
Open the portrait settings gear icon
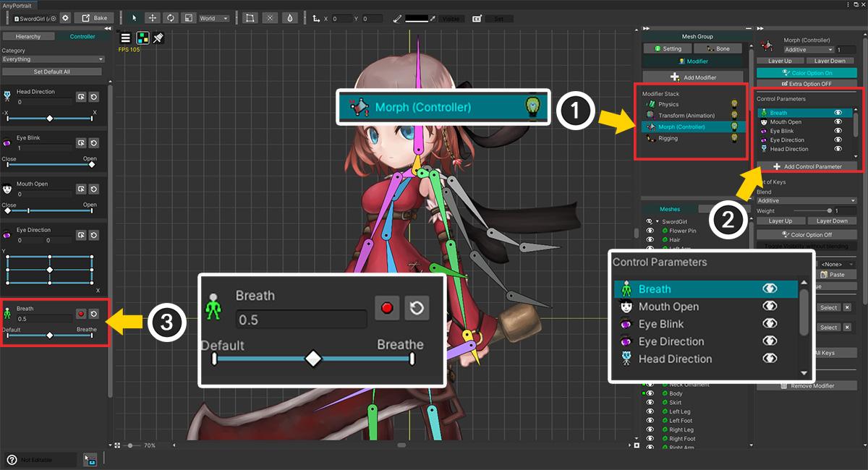tap(65, 18)
